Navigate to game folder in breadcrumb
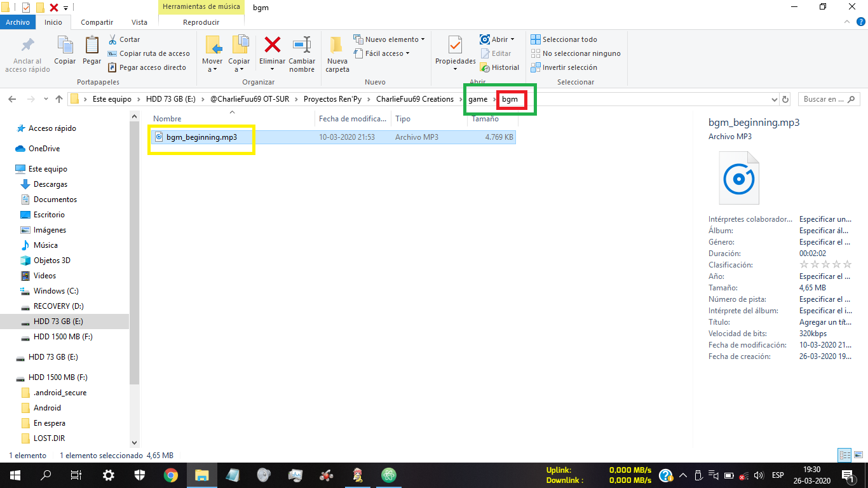This screenshot has width=868, height=488. pyautogui.click(x=478, y=99)
